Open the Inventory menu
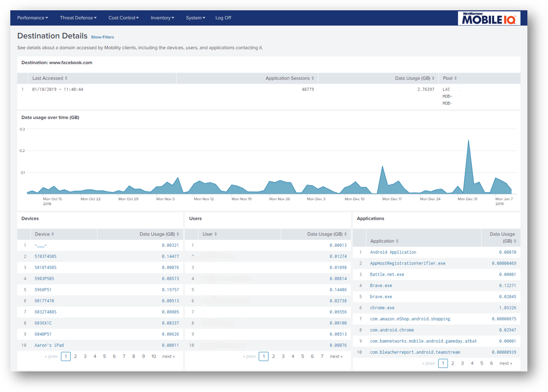548x392 pixels. point(162,18)
